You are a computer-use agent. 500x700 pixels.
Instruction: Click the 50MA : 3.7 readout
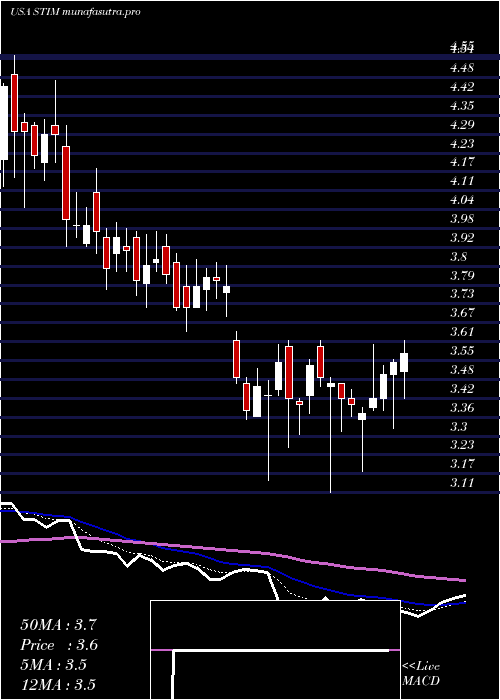(58, 625)
